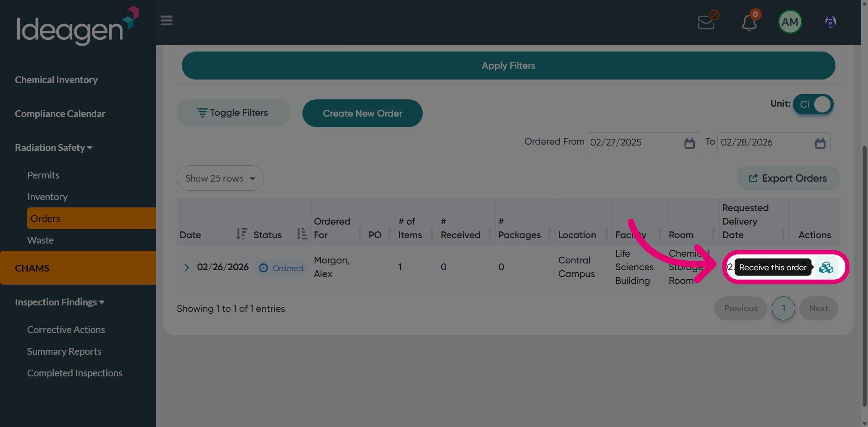Screen dimensions: 868x427
Task: Go to Radiation Safety Inventory
Action: coord(47,197)
